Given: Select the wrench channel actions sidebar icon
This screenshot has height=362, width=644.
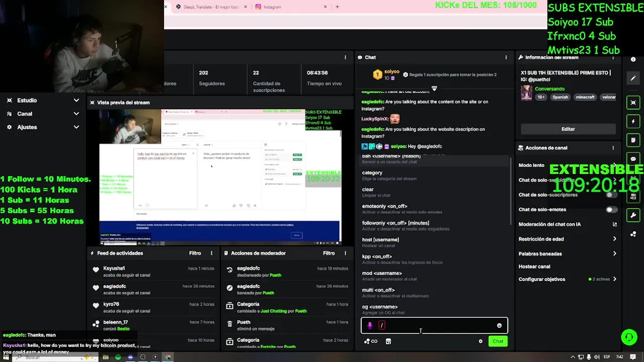Looking at the screenshot, I should [633, 215].
